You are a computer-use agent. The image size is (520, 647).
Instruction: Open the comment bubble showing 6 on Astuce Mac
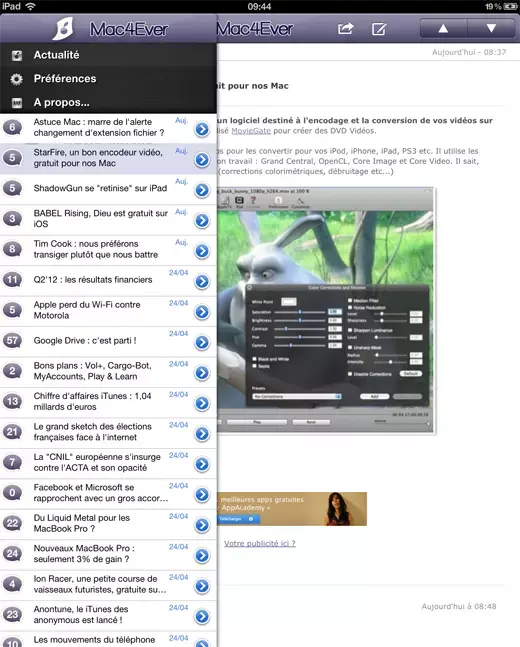click(x=12, y=128)
